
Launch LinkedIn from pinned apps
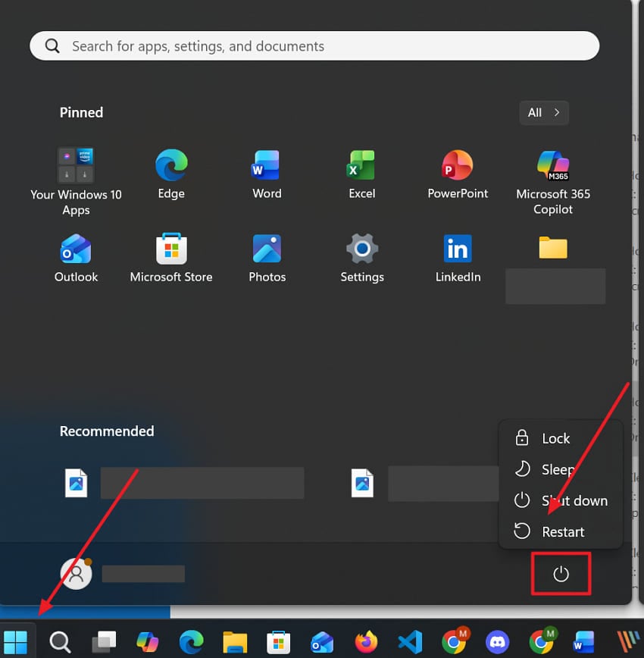coord(458,250)
